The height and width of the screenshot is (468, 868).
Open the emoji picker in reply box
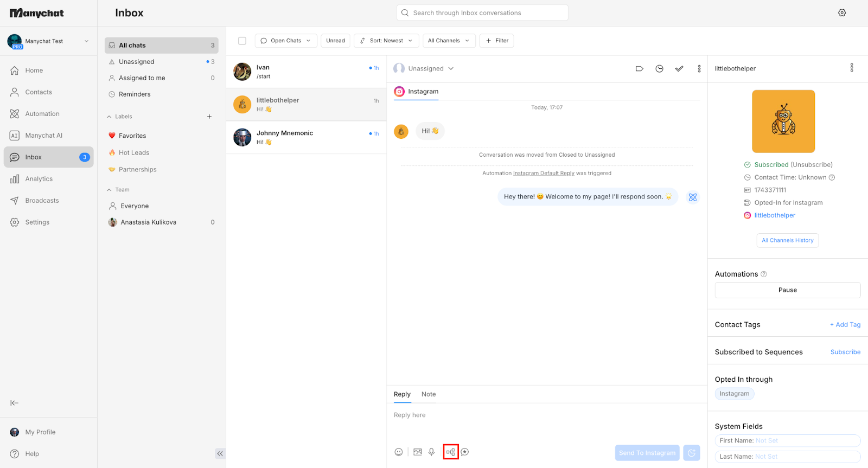click(x=399, y=452)
